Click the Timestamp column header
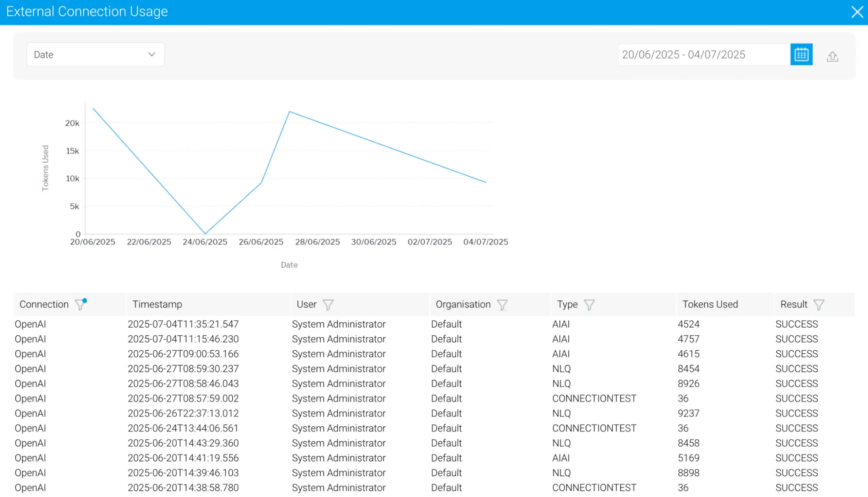This screenshot has width=868, height=497. pyautogui.click(x=157, y=304)
